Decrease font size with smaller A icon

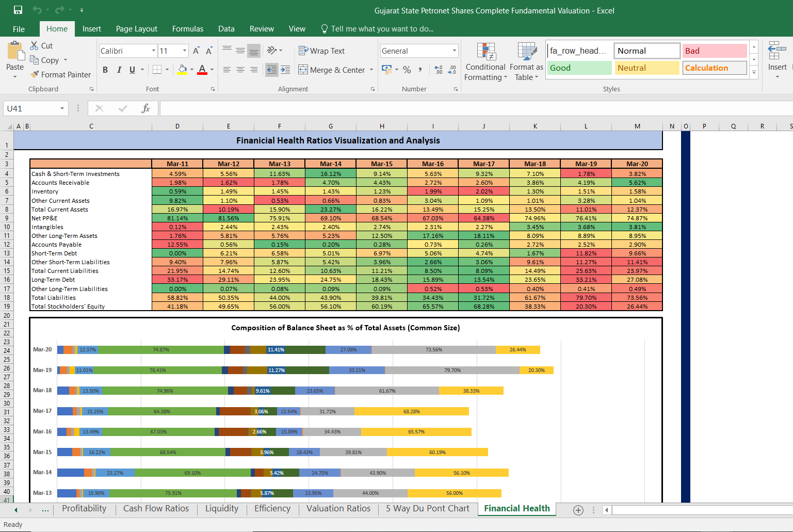pyautogui.click(x=209, y=51)
